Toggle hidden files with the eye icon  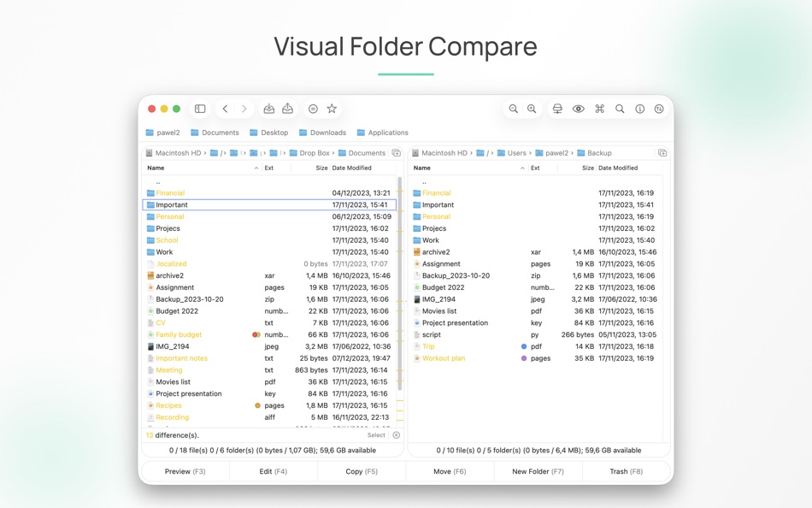(x=578, y=109)
